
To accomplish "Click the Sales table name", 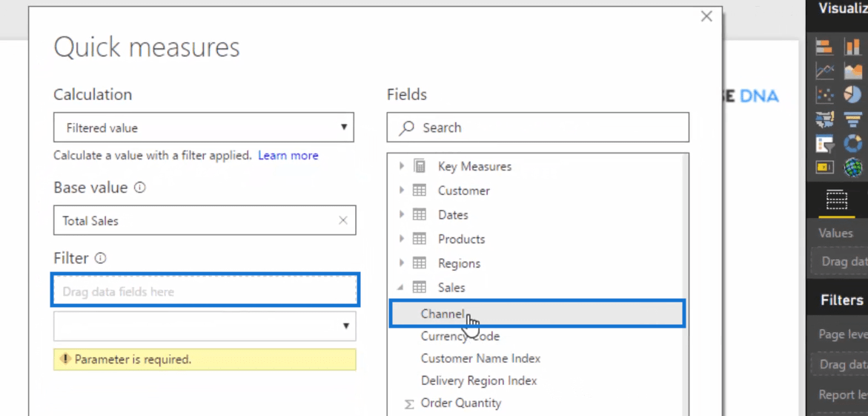I will point(451,288).
